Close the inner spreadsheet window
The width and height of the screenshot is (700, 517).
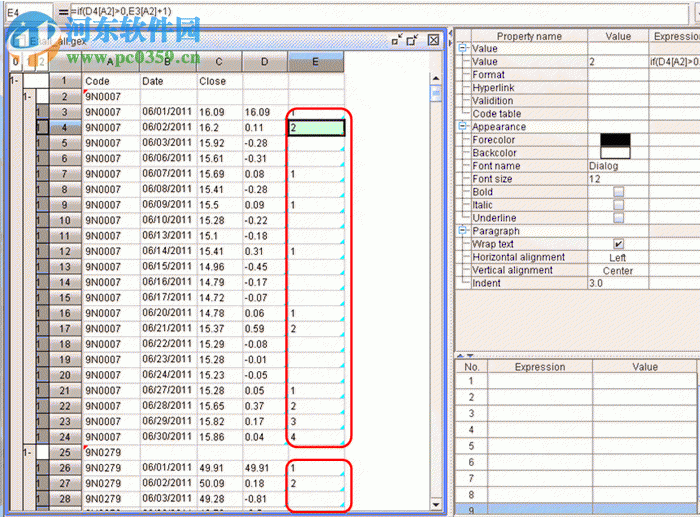point(433,40)
